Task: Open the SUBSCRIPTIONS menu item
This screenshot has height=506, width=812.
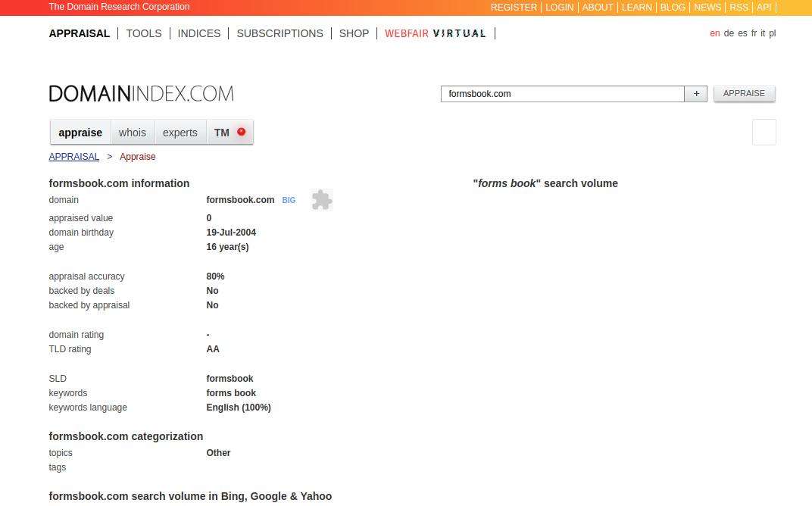Action: [x=280, y=33]
